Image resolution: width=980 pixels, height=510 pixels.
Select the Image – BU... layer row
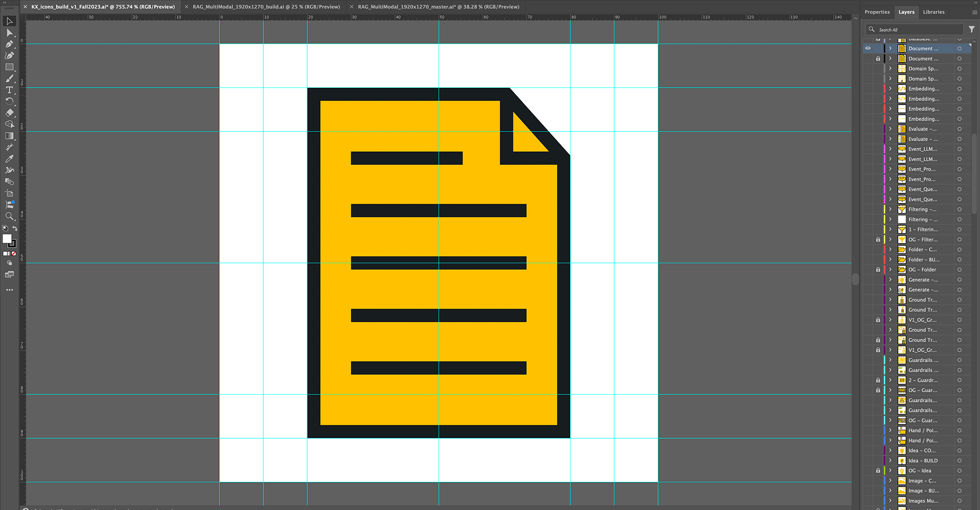tap(917, 491)
